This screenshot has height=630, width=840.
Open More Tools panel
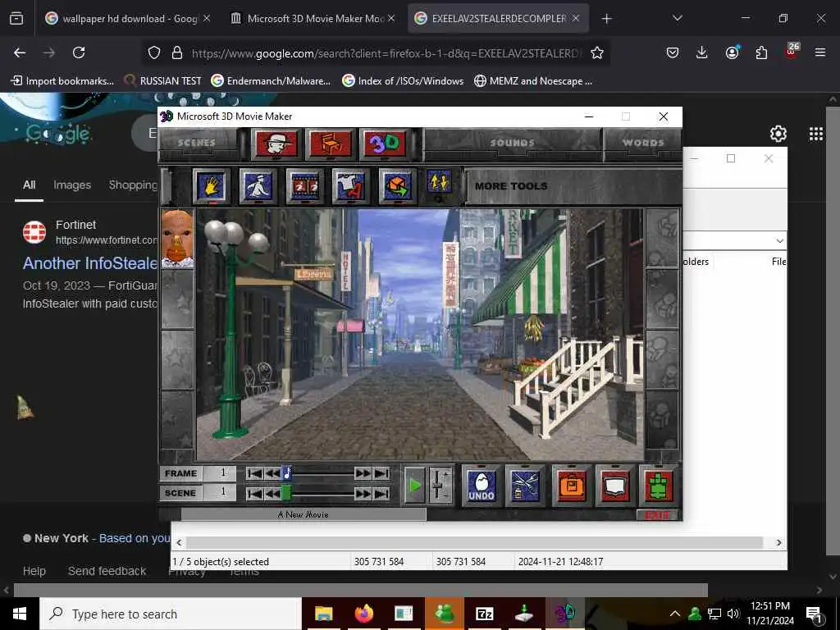(511, 186)
